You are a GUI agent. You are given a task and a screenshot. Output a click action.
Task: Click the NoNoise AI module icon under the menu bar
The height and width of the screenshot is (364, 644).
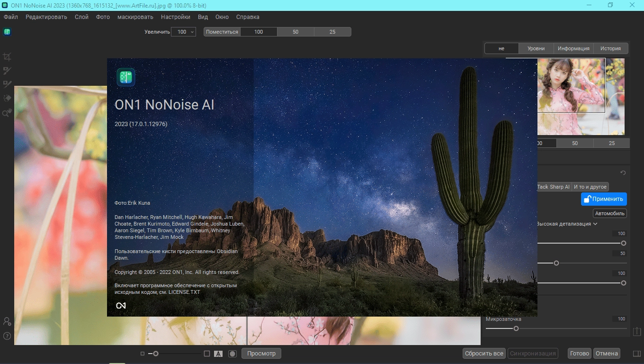tap(7, 32)
